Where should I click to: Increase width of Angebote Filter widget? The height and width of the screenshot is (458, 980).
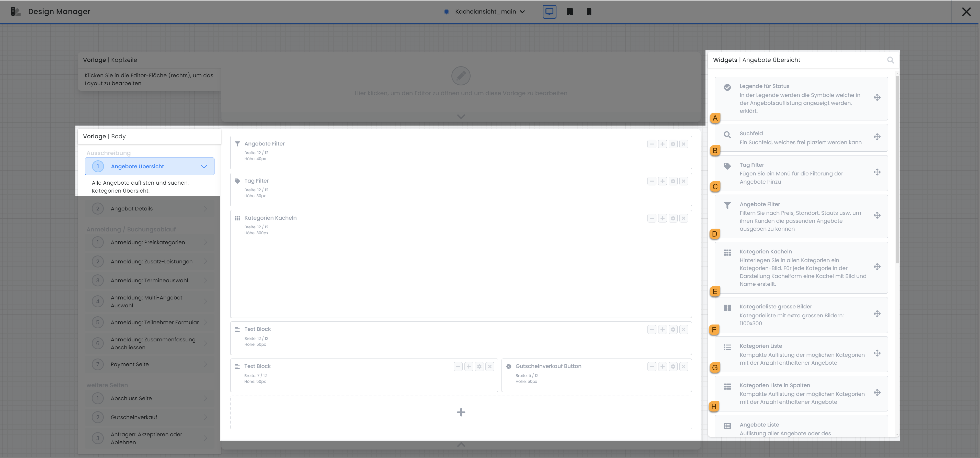click(662, 144)
